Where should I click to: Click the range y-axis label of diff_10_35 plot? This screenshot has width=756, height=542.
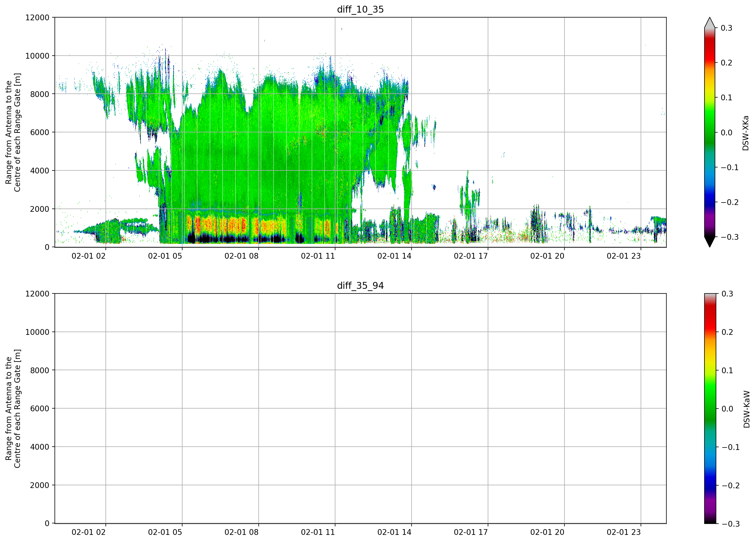click(13, 132)
